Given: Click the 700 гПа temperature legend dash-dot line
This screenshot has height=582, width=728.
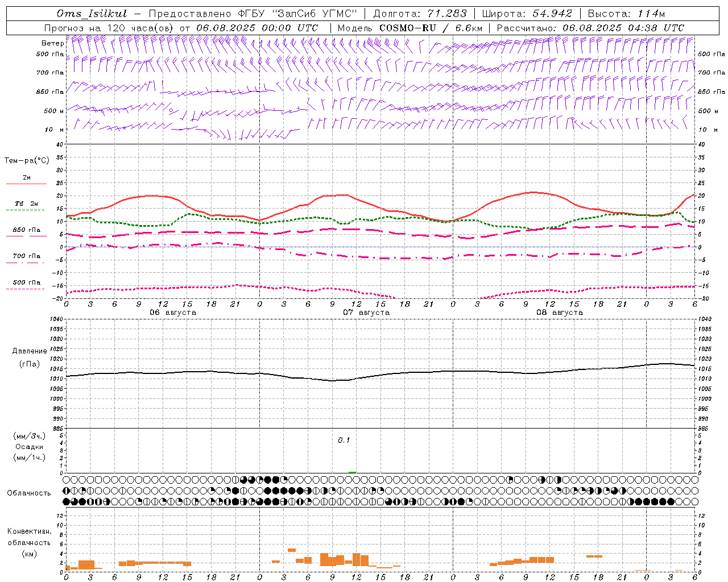Looking at the screenshot, I should pos(26,263).
